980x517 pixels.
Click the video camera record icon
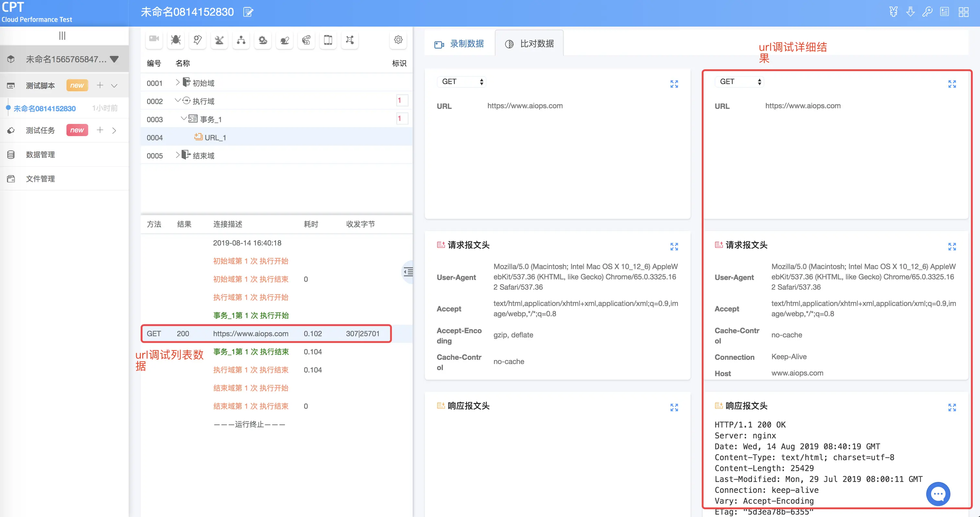point(154,40)
